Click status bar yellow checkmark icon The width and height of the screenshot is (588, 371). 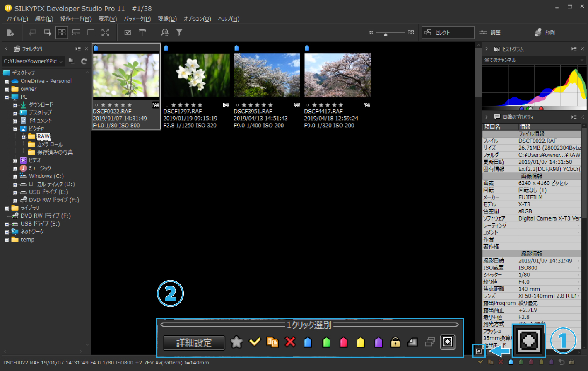[x=480, y=362]
